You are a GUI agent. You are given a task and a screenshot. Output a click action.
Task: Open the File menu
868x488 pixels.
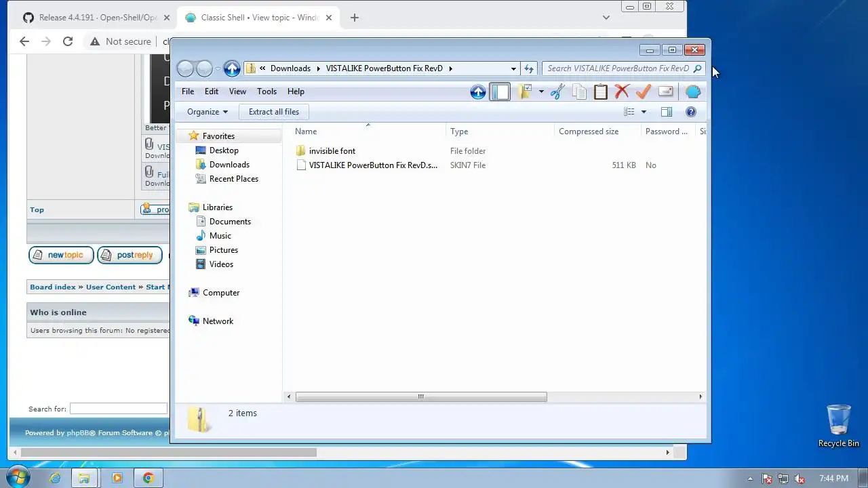(188, 91)
